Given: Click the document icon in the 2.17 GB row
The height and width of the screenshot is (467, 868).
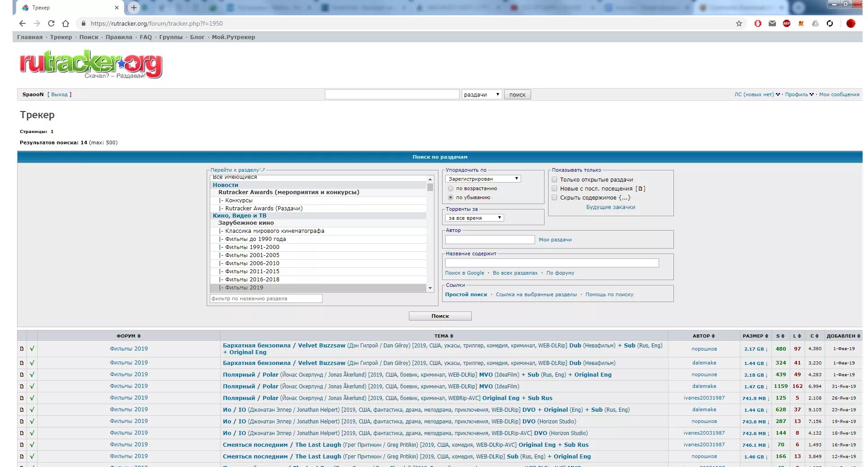Looking at the screenshot, I should coord(22,349).
